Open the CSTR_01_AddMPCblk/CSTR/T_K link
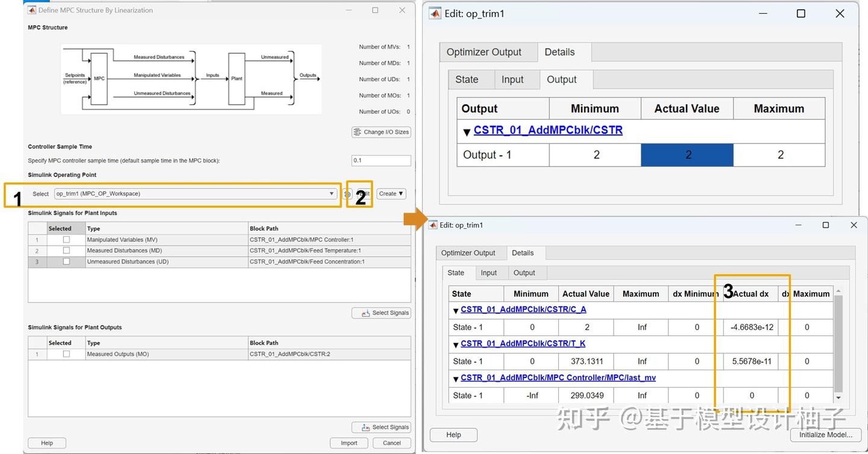 click(x=523, y=343)
